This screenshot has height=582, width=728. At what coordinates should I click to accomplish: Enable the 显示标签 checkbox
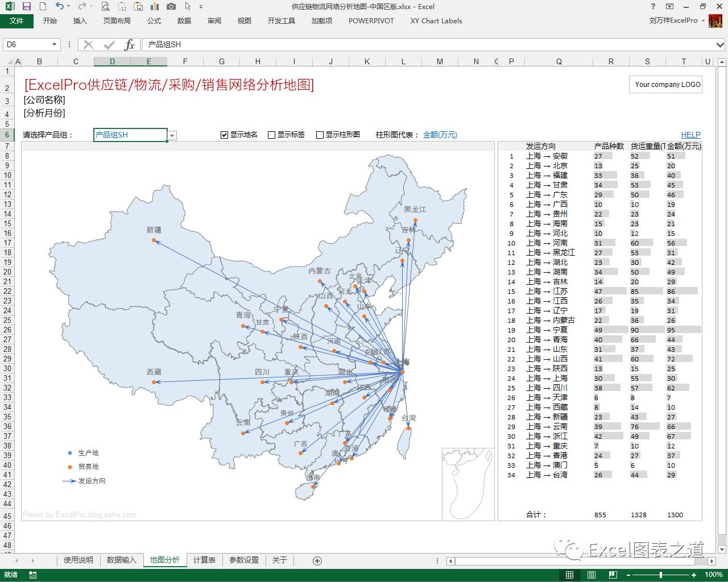pos(272,135)
